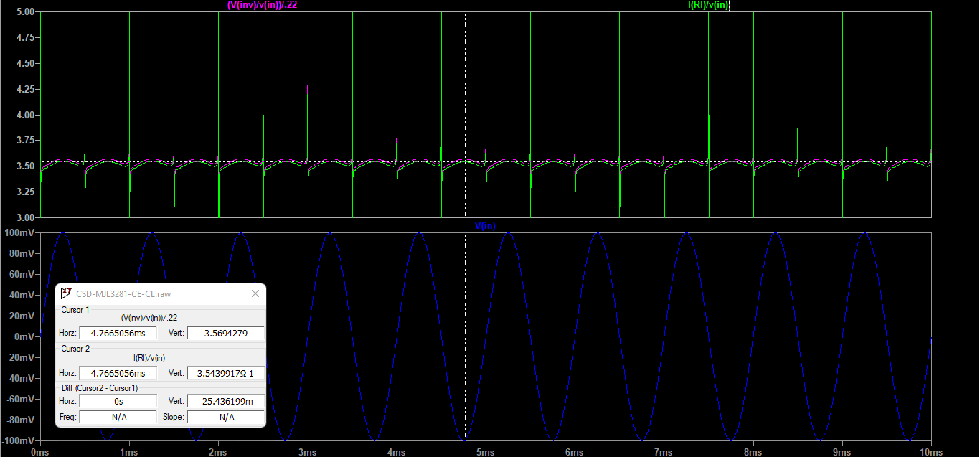Click the Diff Vert field -25.436199m

(x=225, y=402)
